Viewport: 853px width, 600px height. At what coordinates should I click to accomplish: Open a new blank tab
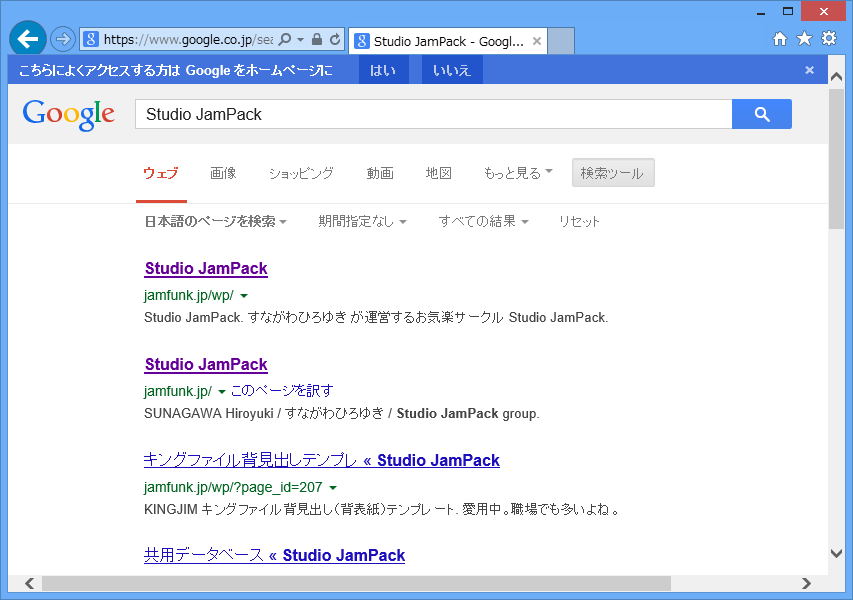[x=561, y=41]
